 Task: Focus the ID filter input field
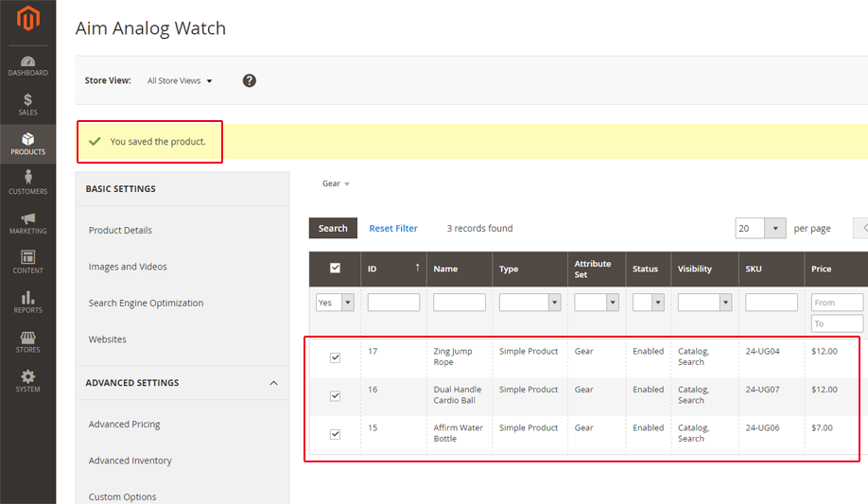coord(393,303)
